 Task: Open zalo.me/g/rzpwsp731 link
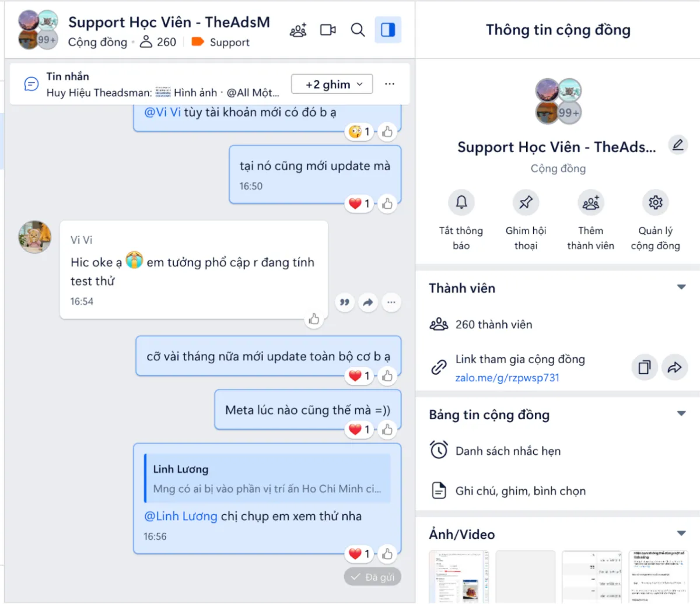click(x=507, y=377)
